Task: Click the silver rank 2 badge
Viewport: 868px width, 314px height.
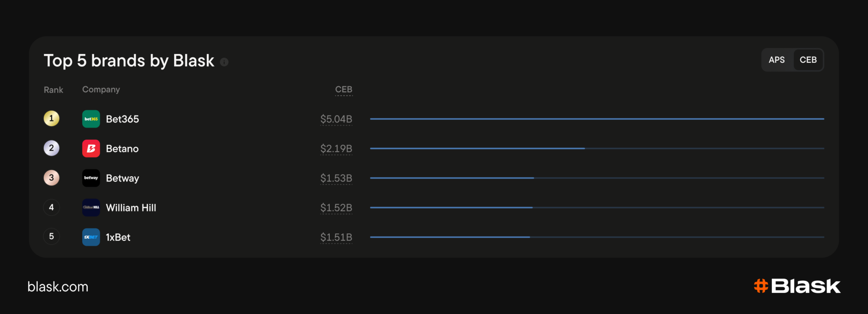Action: (x=51, y=148)
